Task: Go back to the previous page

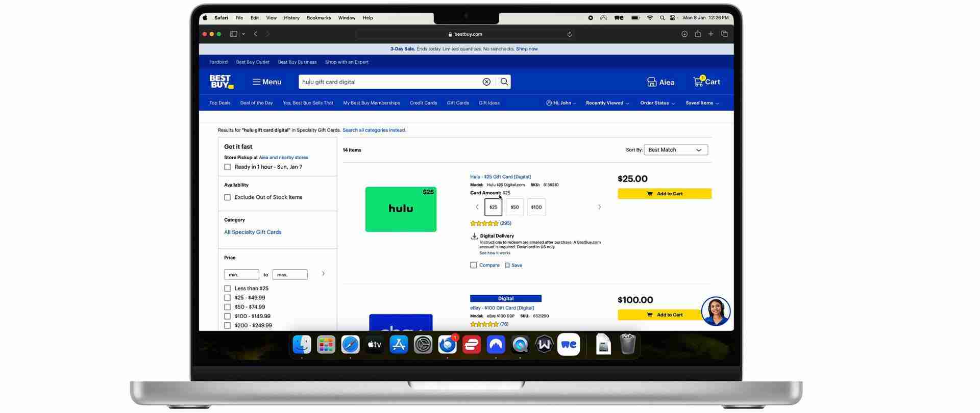Action: (x=256, y=34)
